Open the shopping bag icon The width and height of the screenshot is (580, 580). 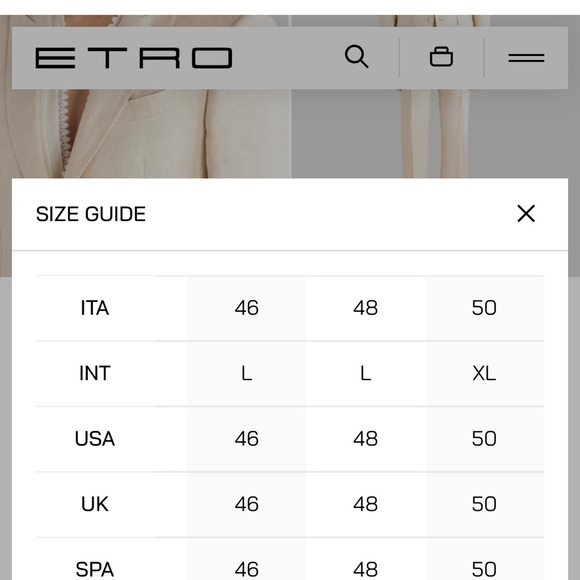click(x=441, y=57)
